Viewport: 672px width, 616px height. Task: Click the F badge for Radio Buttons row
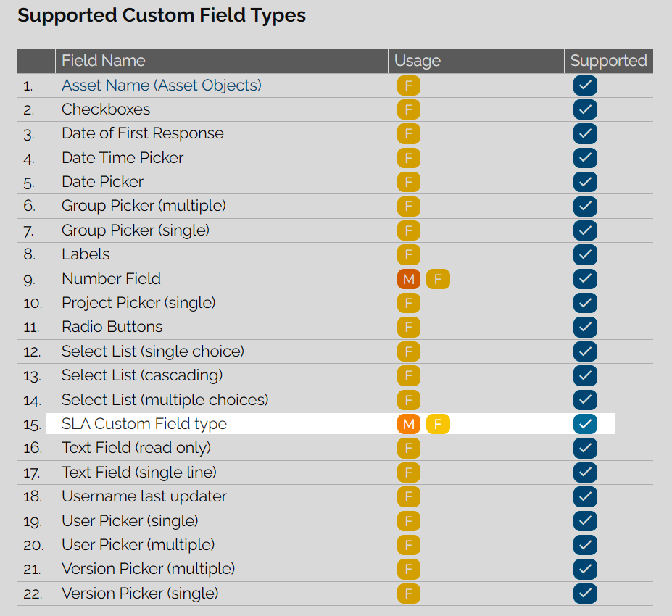coord(408,327)
